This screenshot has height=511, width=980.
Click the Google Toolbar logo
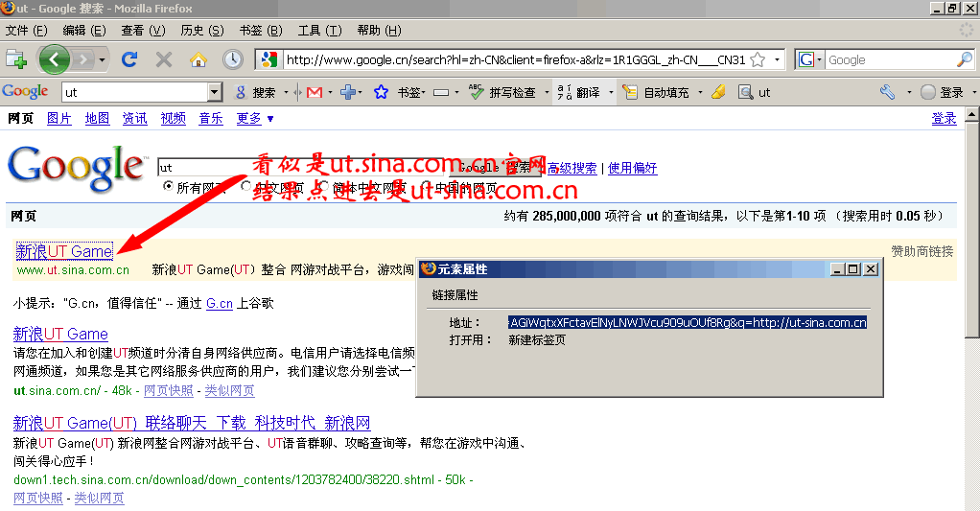pos(25,91)
